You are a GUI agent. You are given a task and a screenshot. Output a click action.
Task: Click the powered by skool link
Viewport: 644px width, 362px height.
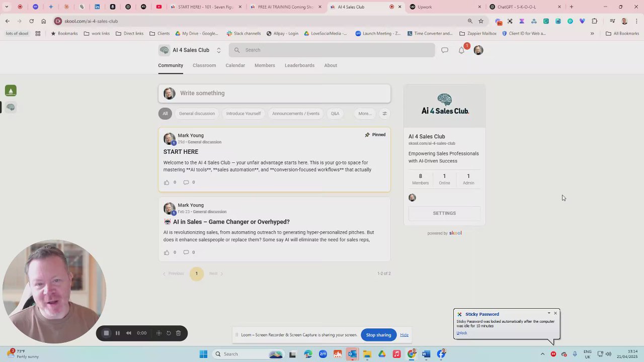(444, 233)
